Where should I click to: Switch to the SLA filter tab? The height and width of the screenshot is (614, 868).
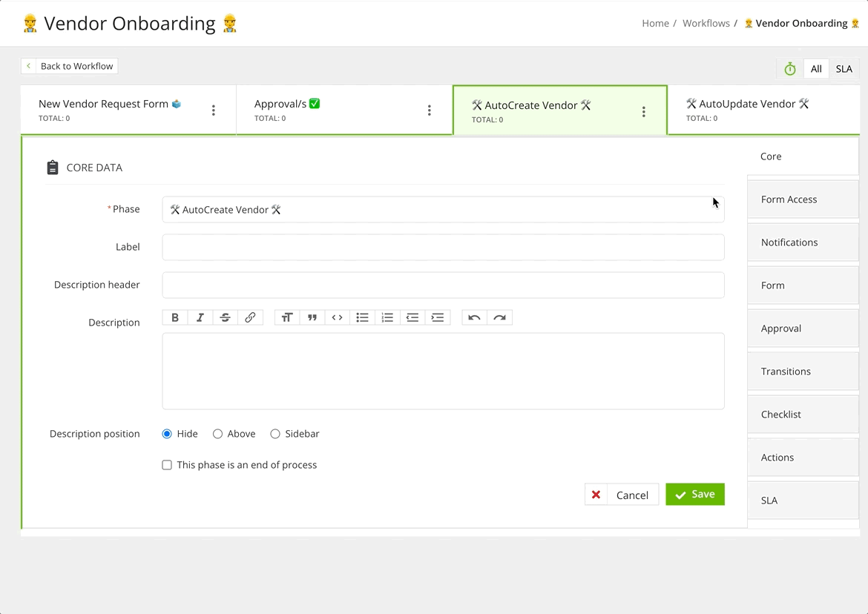844,68
